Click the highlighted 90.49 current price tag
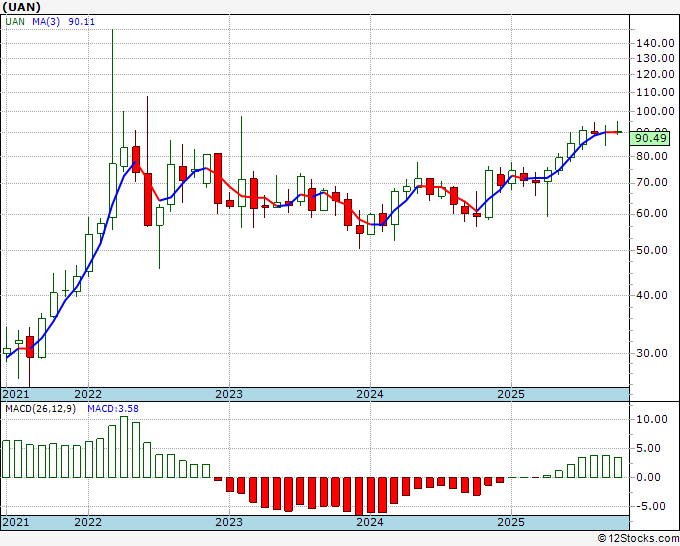Image resolution: width=680 pixels, height=546 pixels. click(x=651, y=138)
